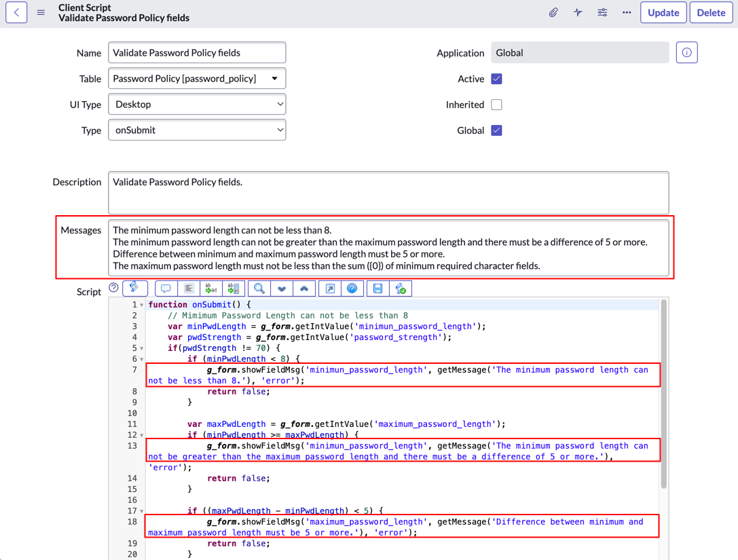The width and height of the screenshot is (738, 560).
Task: Click the 'Mimimum Password Length' comment line
Action: [x=288, y=315]
